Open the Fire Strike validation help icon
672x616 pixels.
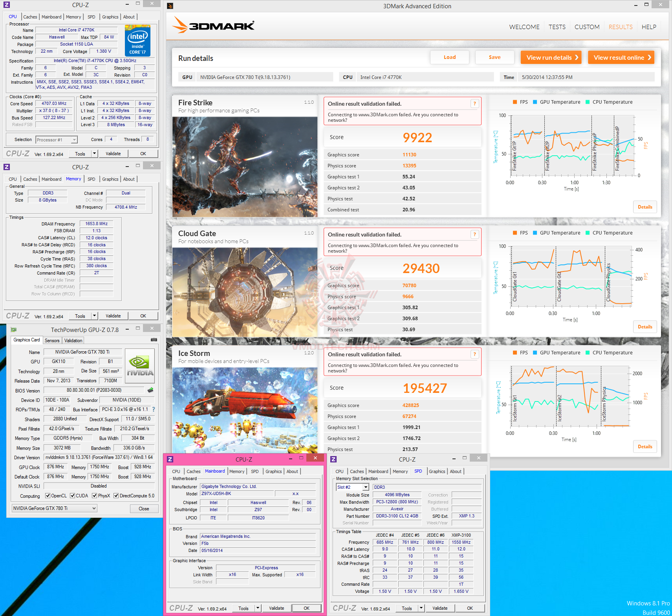click(x=474, y=104)
